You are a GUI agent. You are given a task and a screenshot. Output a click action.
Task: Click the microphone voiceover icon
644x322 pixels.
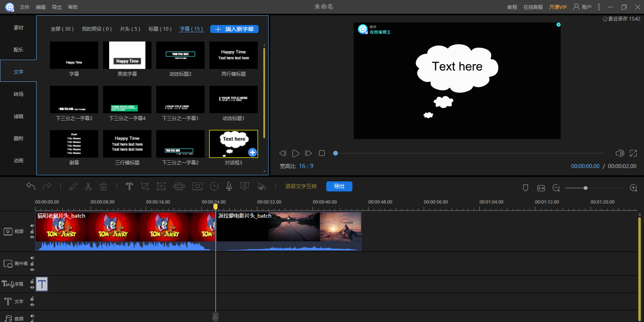click(229, 186)
